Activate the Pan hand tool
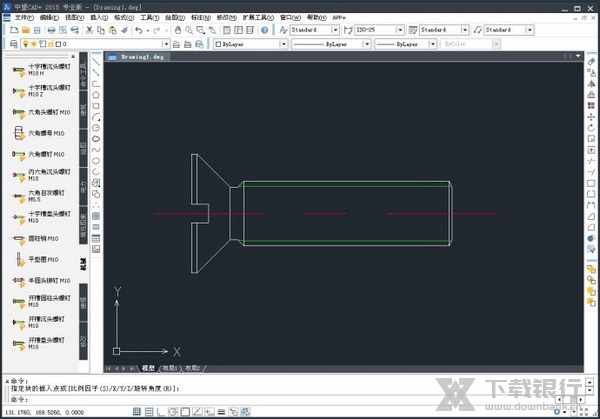The height and width of the screenshot is (419, 600). (x=178, y=30)
